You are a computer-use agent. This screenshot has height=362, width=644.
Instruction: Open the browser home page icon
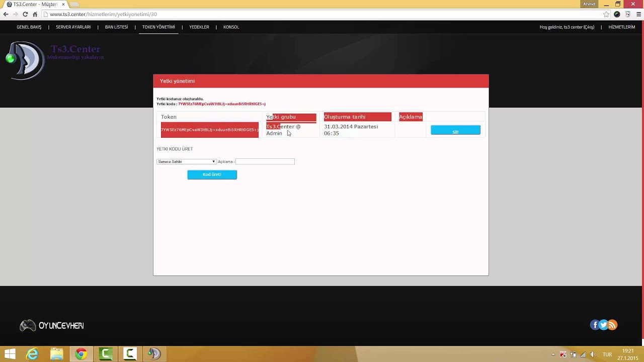pos(35,14)
